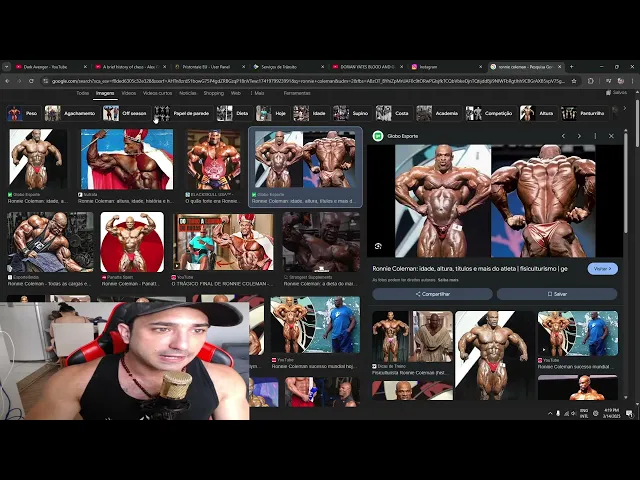Open the Paraíba Sport red circle thumbnail
Screen dimensions: 640x480
pyautogui.click(x=132, y=242)
